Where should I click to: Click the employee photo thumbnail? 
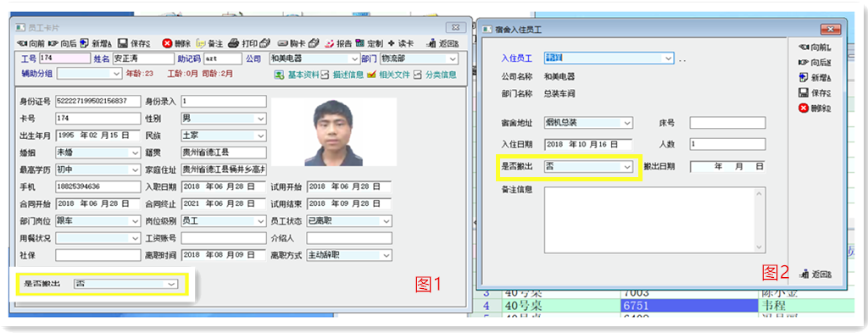tap(334, 132)
